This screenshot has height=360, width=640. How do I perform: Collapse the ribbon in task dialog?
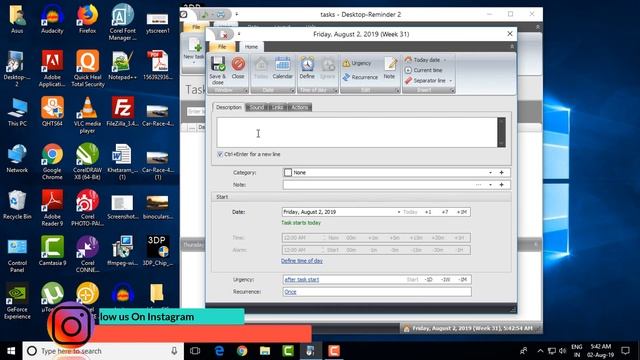(512, 47)
